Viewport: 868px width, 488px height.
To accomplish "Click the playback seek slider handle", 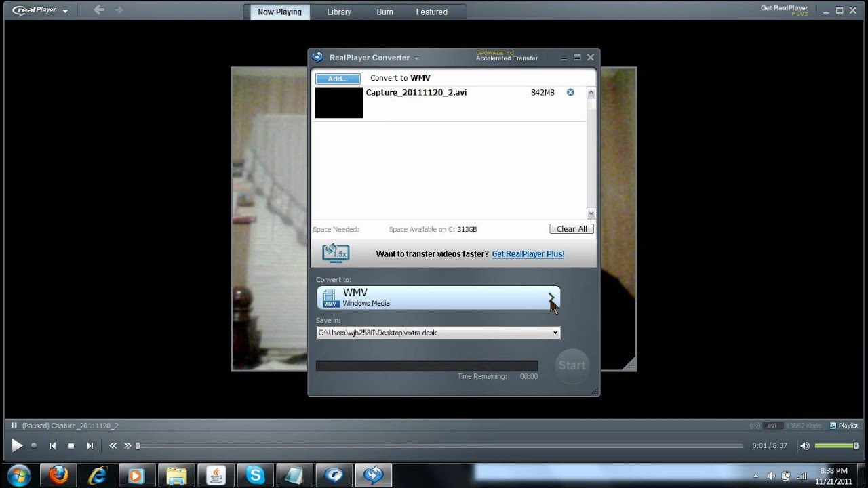I will [138, 446].
